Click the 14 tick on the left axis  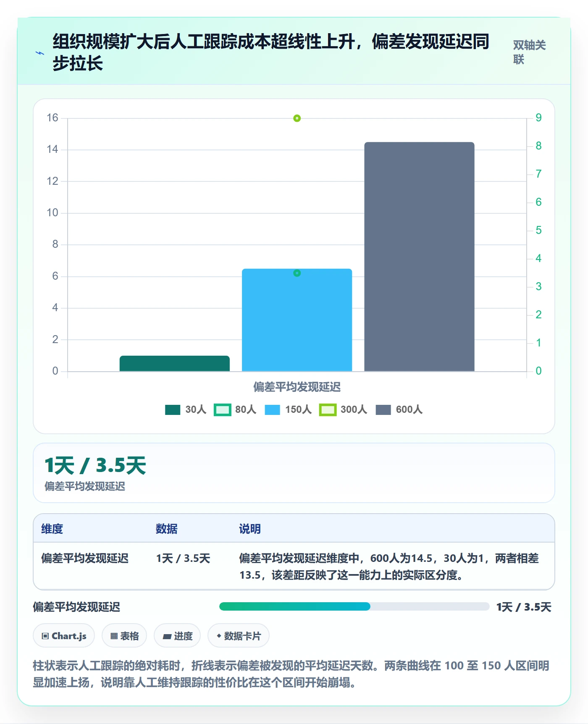tap(52, 150)
